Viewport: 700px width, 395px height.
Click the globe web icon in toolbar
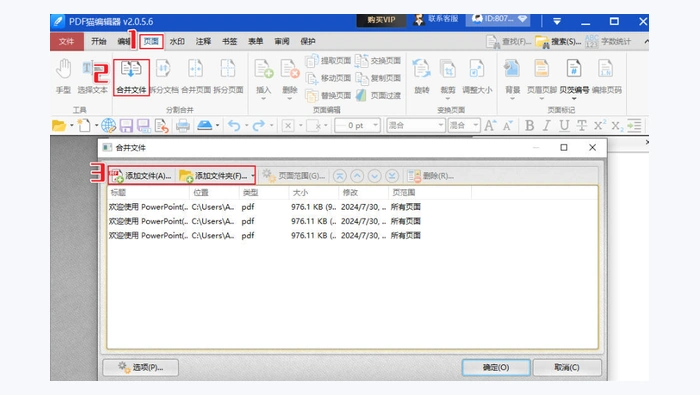pyautogui.click(x=108, y=126)
